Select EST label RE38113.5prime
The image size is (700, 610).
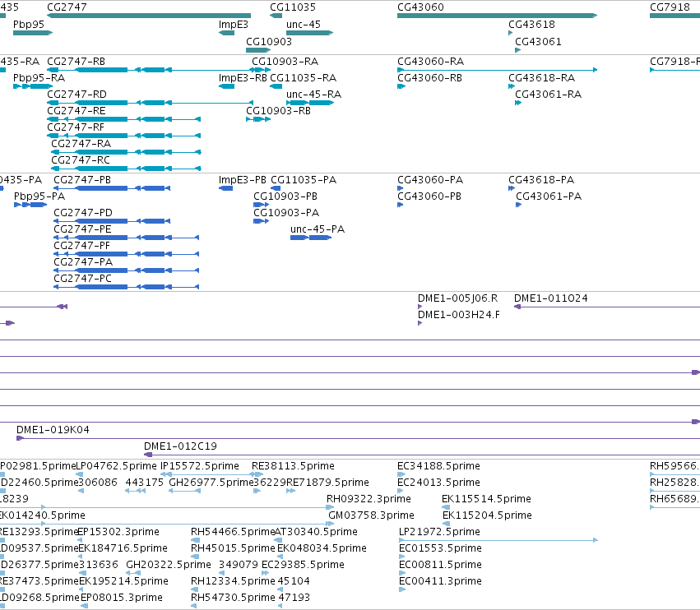click(x=293, y=466)
